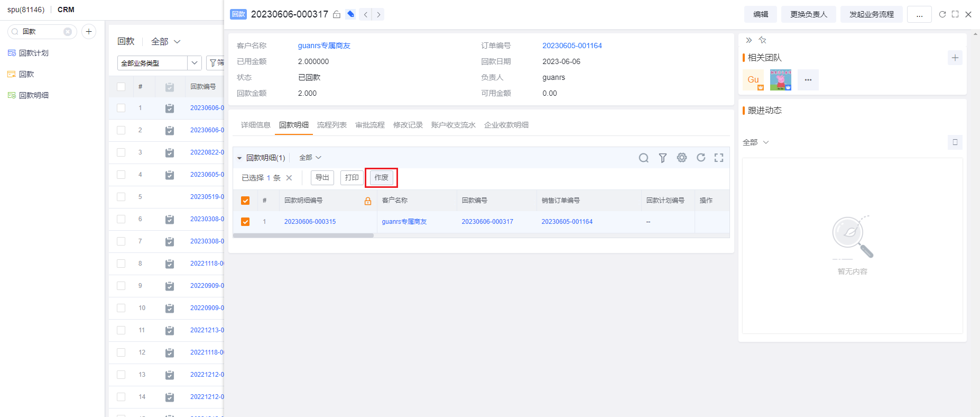Open the 全部 dropdown under 跟进动态
Screen dimensions: 980x417
point(755,142)
